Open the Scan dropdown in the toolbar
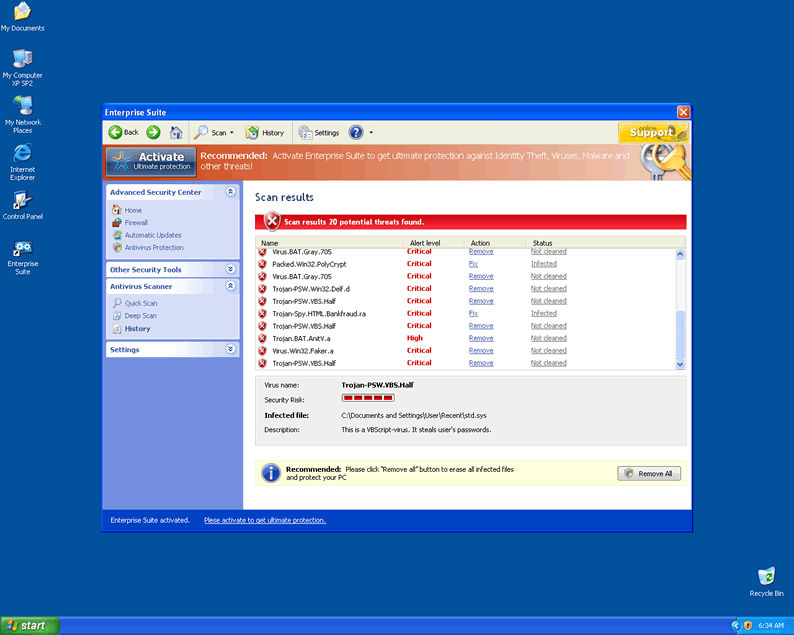Screen dimensions: 794x635 [x=214, y=132]
